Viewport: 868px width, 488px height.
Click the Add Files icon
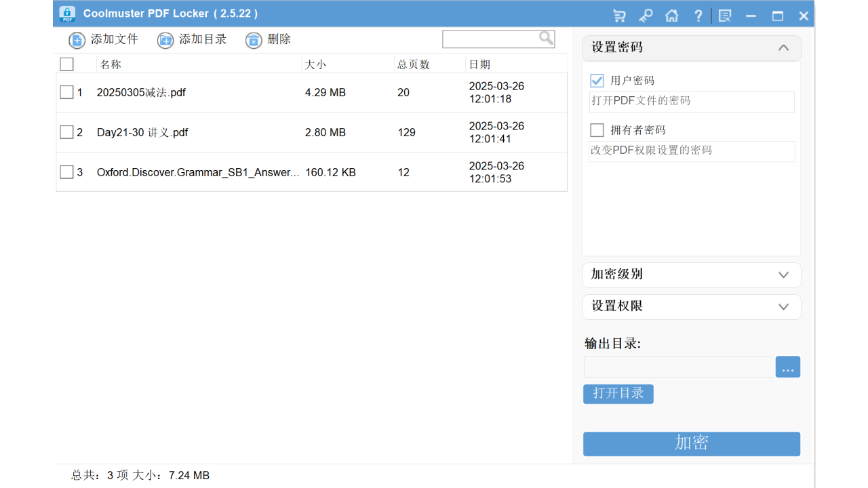[x=77, y=40]
